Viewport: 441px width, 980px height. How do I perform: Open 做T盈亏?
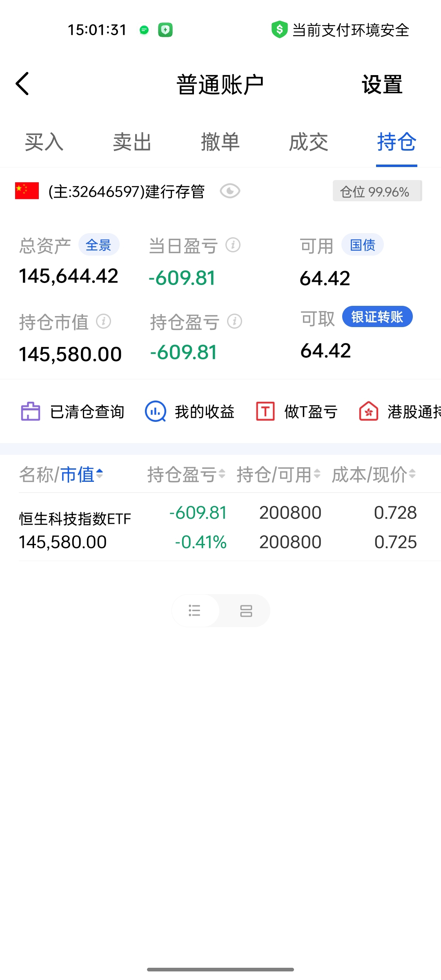[x=311, y=412]
